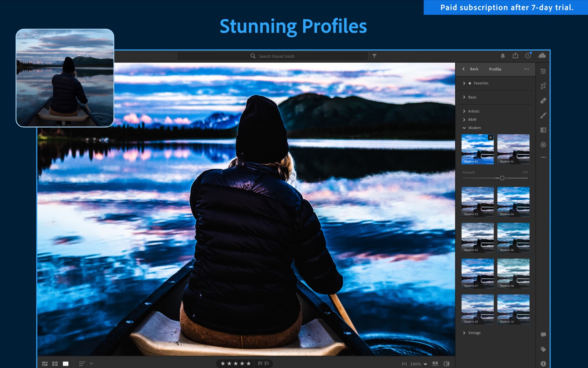
Task: Flag the photo as picked
Action: (260, 363)
